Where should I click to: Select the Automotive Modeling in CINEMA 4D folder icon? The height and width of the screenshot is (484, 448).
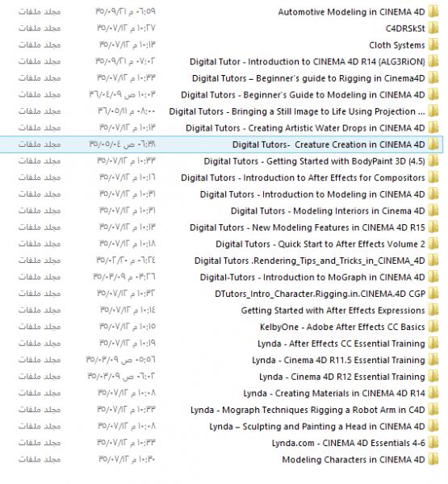click(433, 12)
